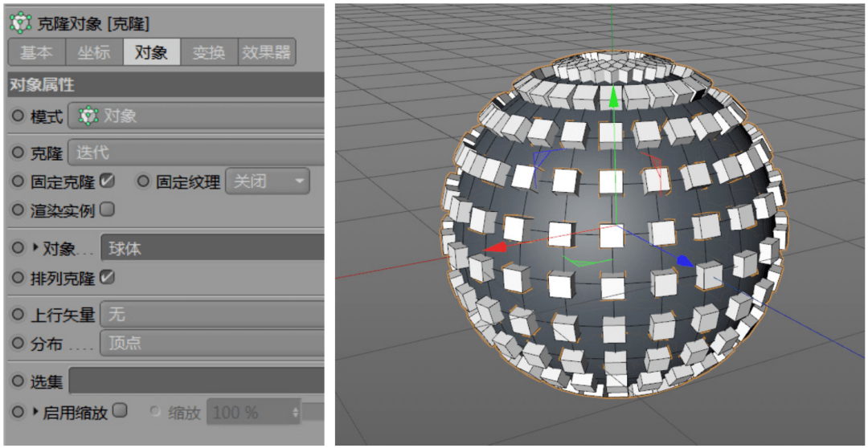This screenshot has width=868, height=448.
Task: Open the 效果器 tab
Action: point(267,52)
